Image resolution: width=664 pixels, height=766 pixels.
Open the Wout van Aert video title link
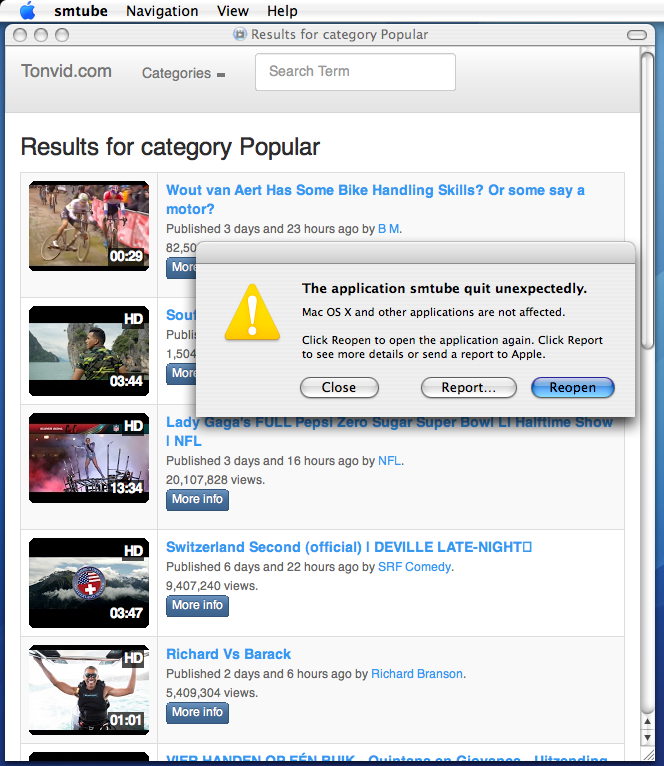pos(375,199)
